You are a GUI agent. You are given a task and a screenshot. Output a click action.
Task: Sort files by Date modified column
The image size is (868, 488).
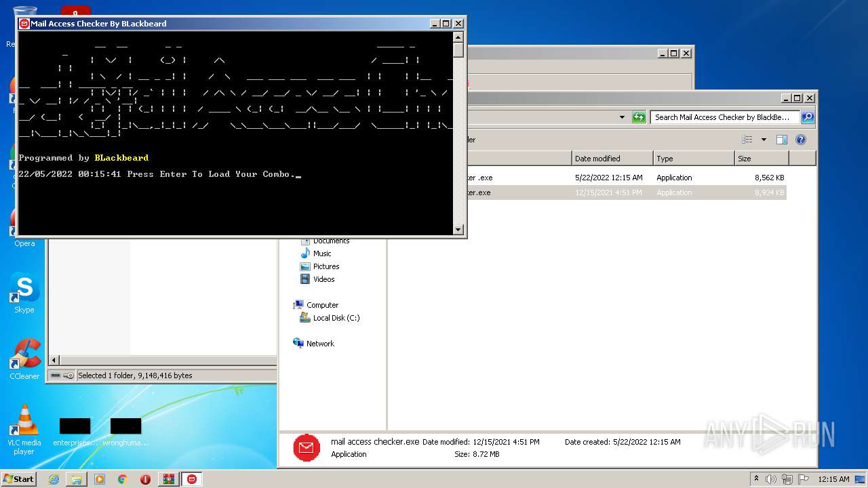tap(612, 159)
